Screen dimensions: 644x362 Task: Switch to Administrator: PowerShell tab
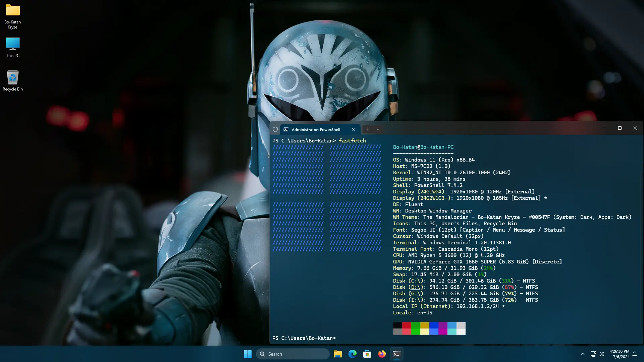[320, 129]
